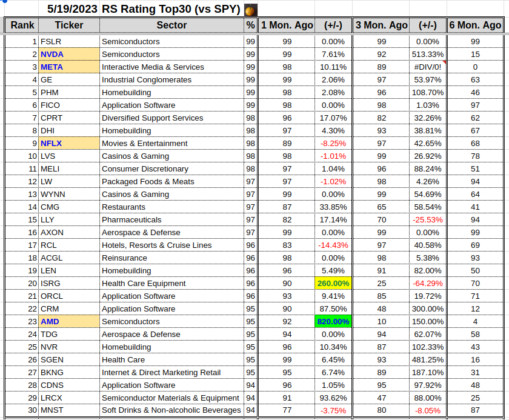Select 300.00% cell in CRM row

pyautogui.click(x=428, y=308)
